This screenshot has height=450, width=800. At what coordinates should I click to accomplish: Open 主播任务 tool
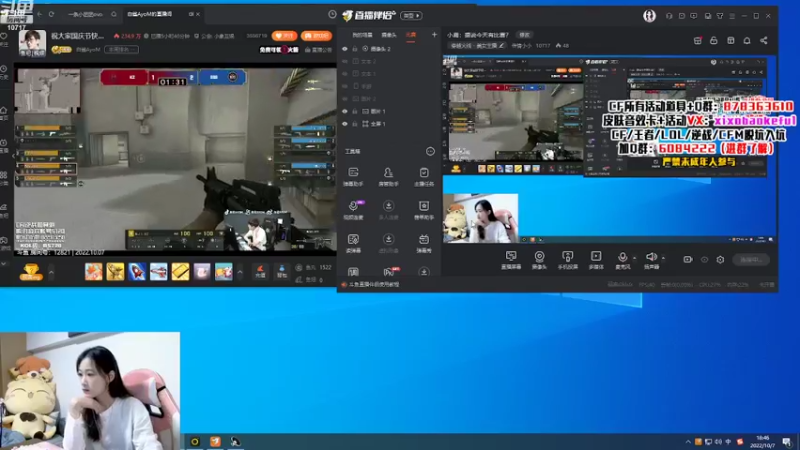tap(423, 177)
